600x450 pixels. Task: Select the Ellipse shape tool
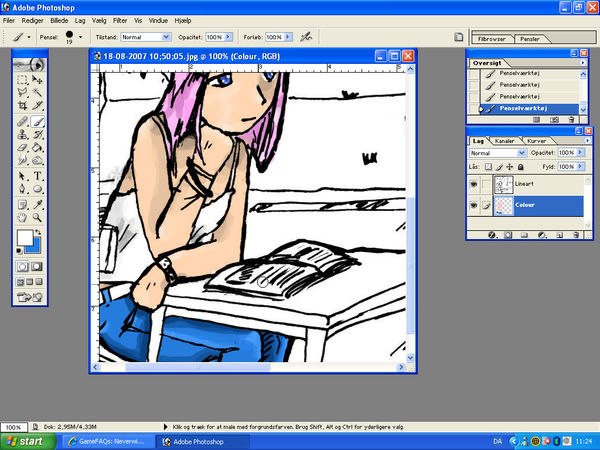37,189
